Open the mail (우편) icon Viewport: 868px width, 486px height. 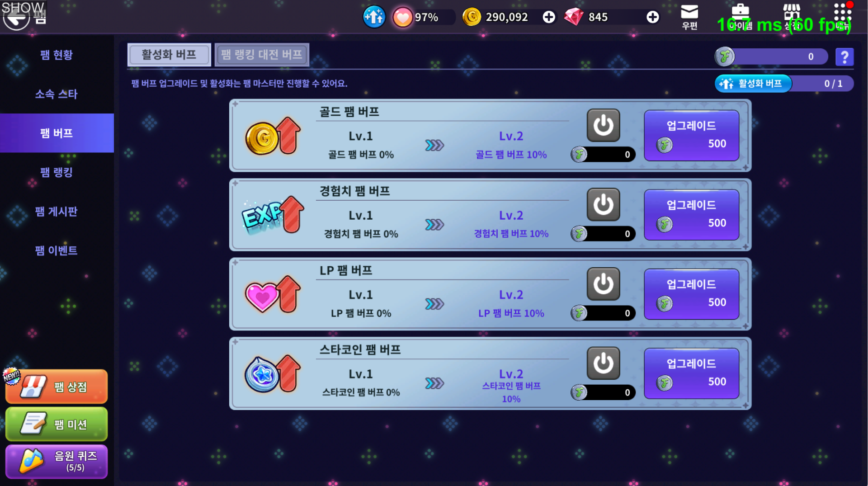click(689, 17)
